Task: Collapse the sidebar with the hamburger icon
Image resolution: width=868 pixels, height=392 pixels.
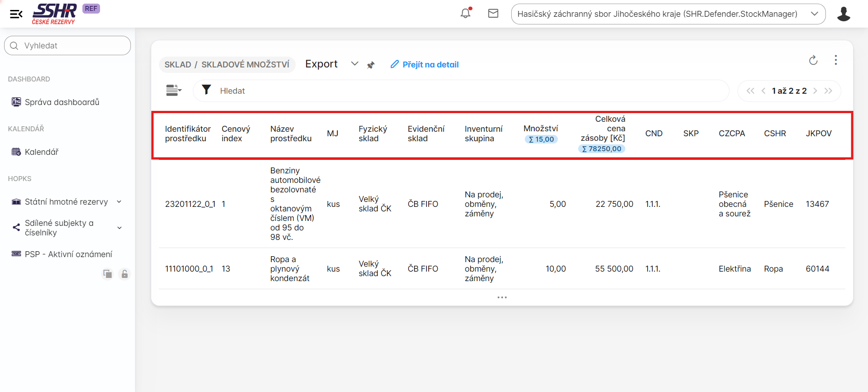Action: [16, 14]
